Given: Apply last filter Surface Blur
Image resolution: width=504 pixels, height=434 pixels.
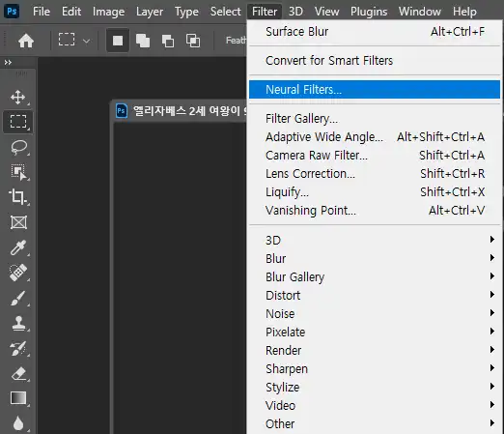Looking at the screenshot, I should 375,32.
